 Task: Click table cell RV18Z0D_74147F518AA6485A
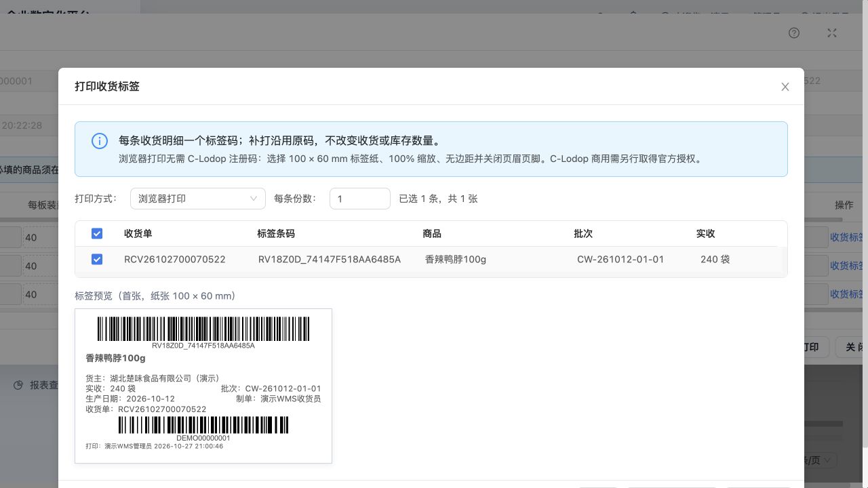(330, 259)
